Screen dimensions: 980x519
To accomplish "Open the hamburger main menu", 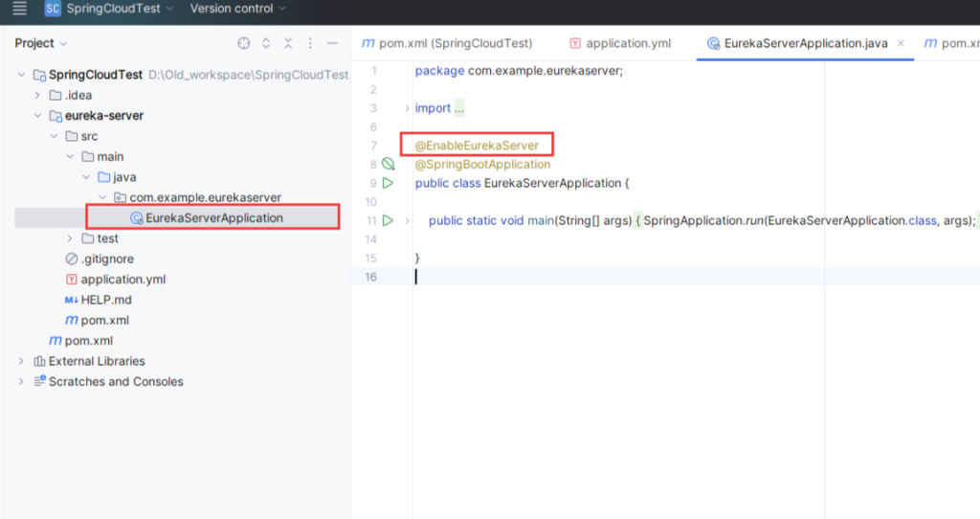I will [19, 9].
